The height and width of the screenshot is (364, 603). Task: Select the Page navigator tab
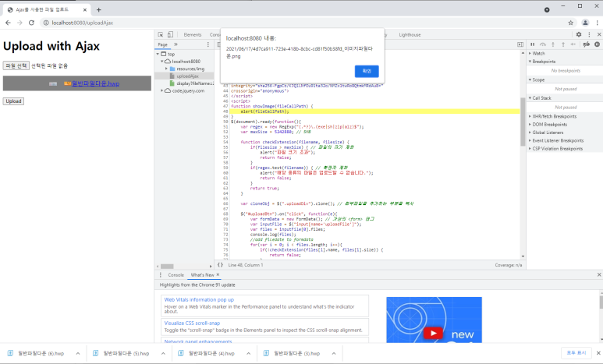[x=163, y=44]
